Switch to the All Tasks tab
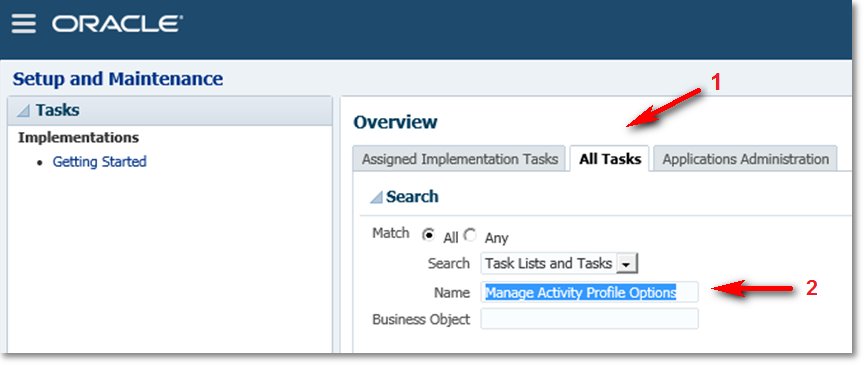 [610, 159]
